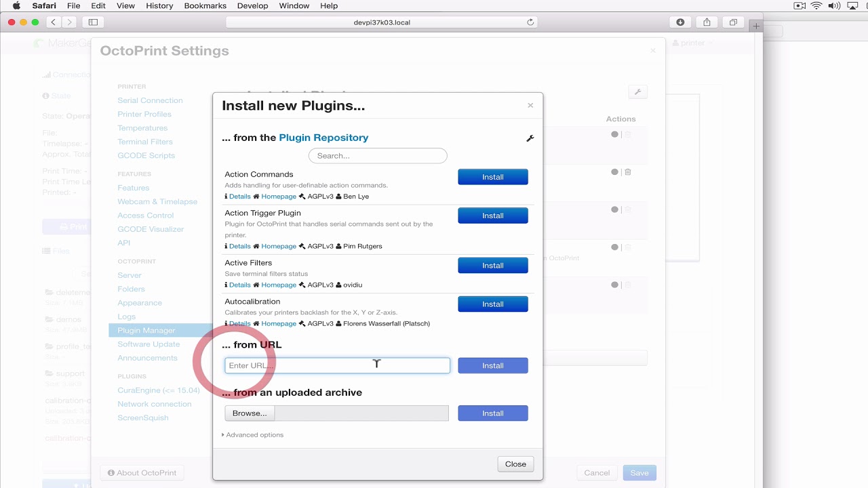
Task: Open Safari's downloads list
Action: [680, 22]
